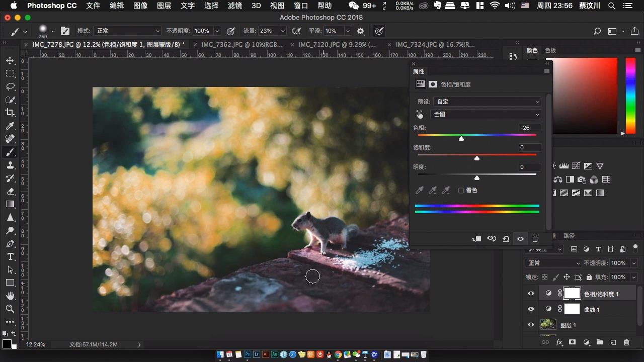Hide the 色相/饱和度 1 layer

click(531, 294)
